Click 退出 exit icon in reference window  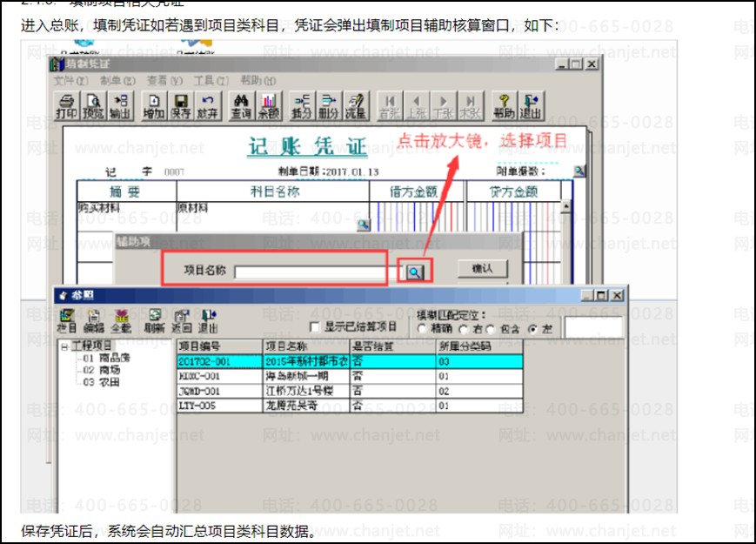pos(208,322)
